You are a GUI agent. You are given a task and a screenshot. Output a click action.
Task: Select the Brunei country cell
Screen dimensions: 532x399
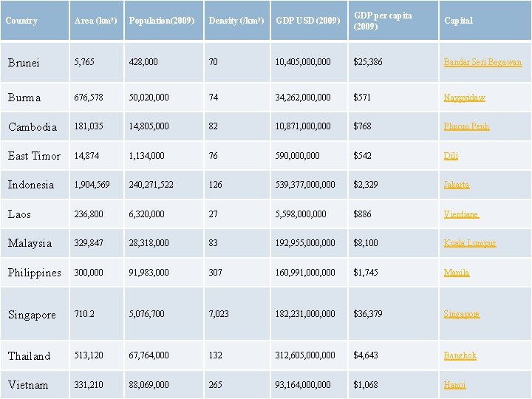click(24, 63)
